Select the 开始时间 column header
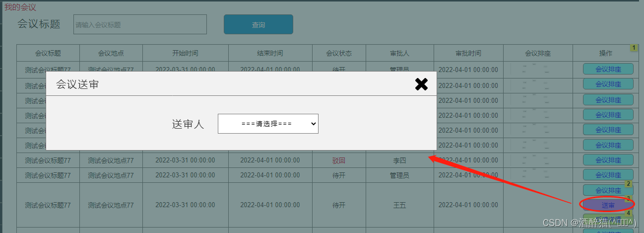The width and height of the screenshot is (644, 233). pyautogui.click(x=186, y=53)
